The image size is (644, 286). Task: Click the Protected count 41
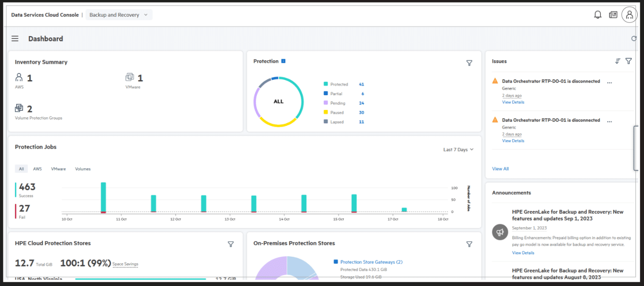(x=361, y=84)
